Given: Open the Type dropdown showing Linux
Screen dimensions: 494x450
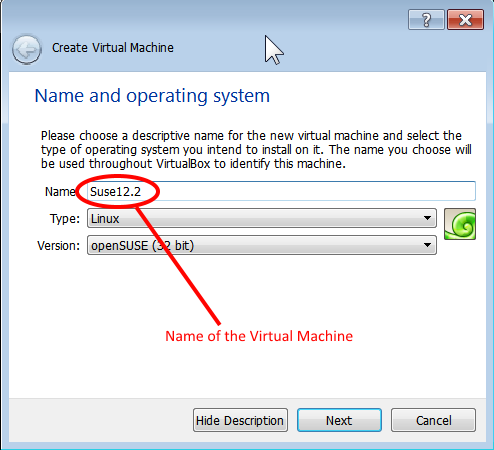Looking at the screenshot, I should click(262, 218).
